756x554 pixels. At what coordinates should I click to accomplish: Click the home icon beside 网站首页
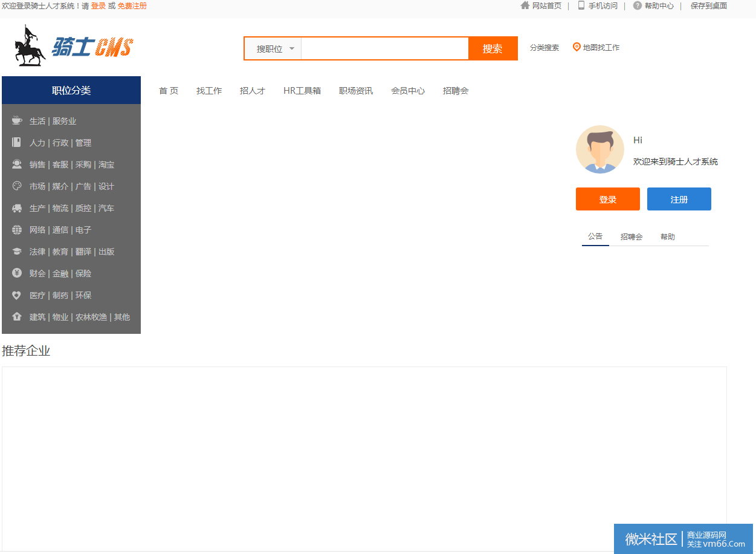525,5
